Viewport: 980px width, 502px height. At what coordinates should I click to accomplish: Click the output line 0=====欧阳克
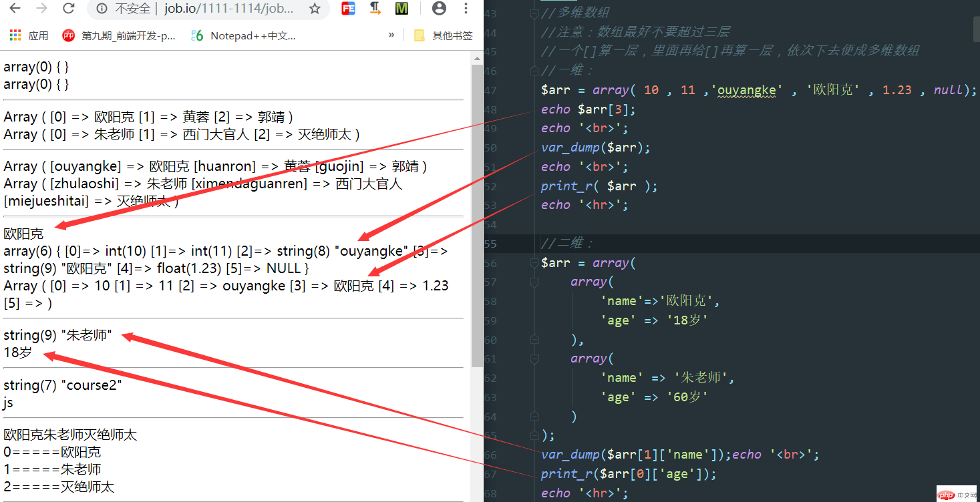(x=52, y=452)
